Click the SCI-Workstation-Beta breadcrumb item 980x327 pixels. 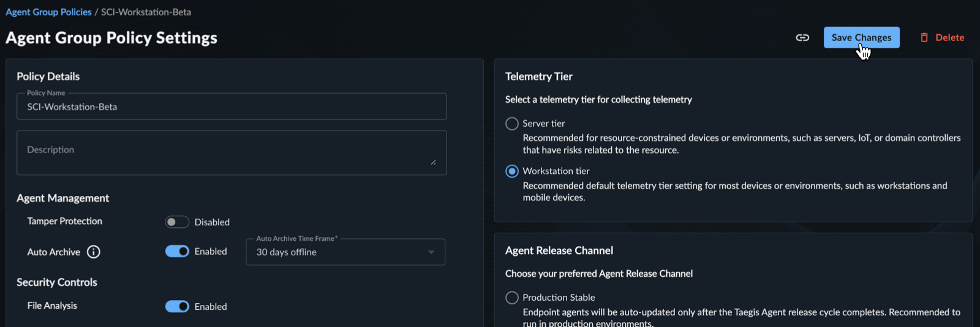146,12
